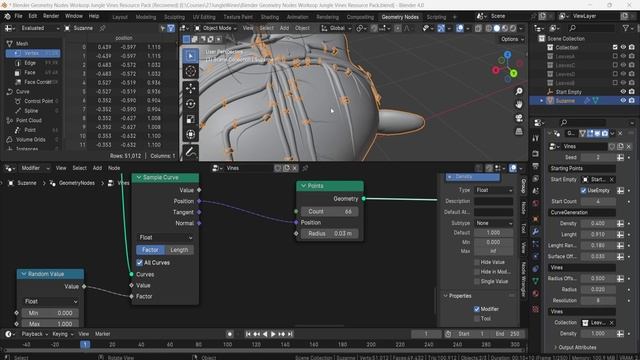Activate the 3D Cursor tool

click(x=190, y=72)
